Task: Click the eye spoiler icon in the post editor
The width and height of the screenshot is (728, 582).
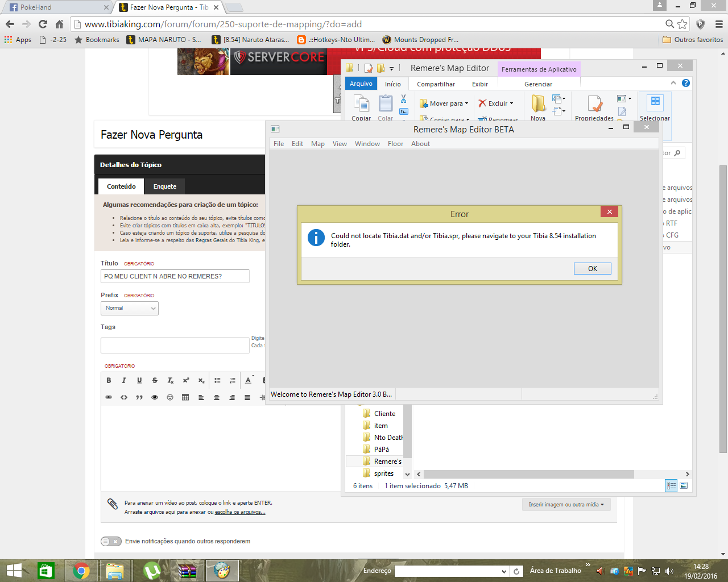Action: [x=155, y=397]
